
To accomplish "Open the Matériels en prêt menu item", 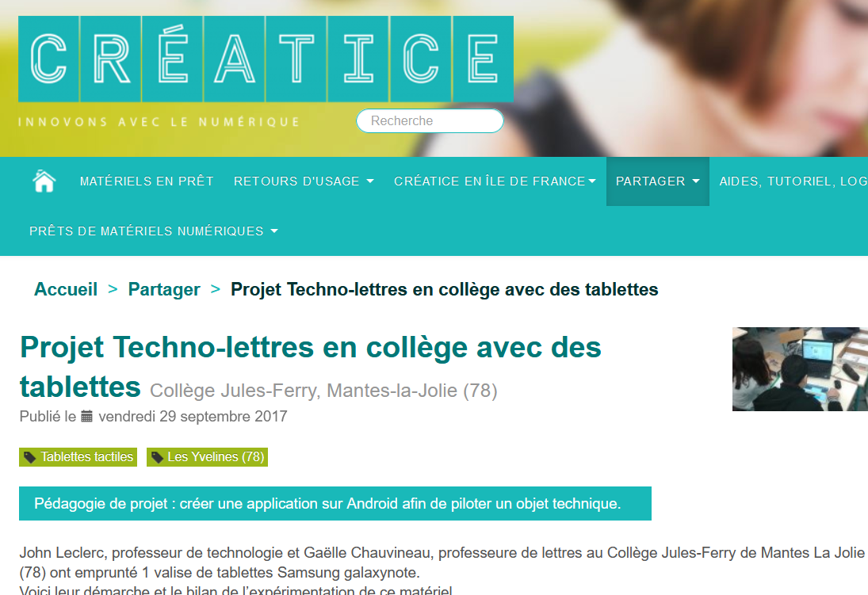I will click(147, 181).
